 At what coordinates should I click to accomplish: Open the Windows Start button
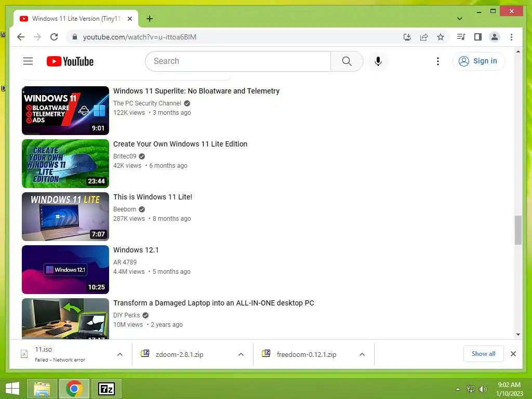(x=12, y=389)
